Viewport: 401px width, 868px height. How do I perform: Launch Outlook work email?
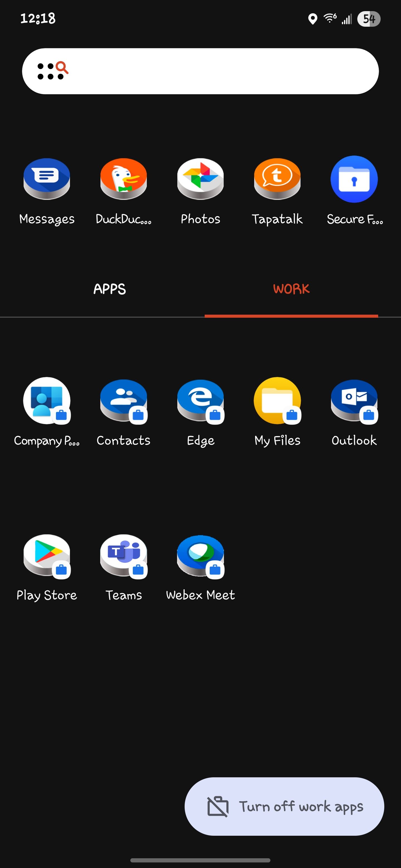354,401
